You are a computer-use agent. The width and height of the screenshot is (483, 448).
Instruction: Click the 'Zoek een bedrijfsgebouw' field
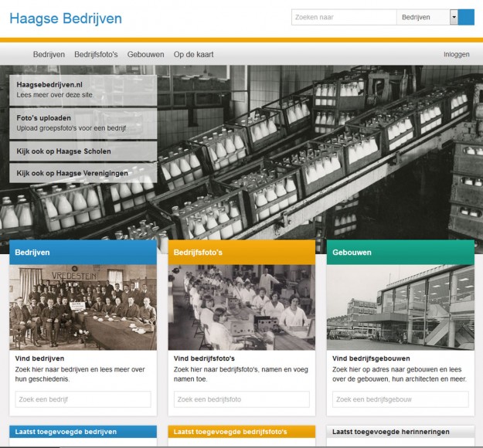pos(400,399)
